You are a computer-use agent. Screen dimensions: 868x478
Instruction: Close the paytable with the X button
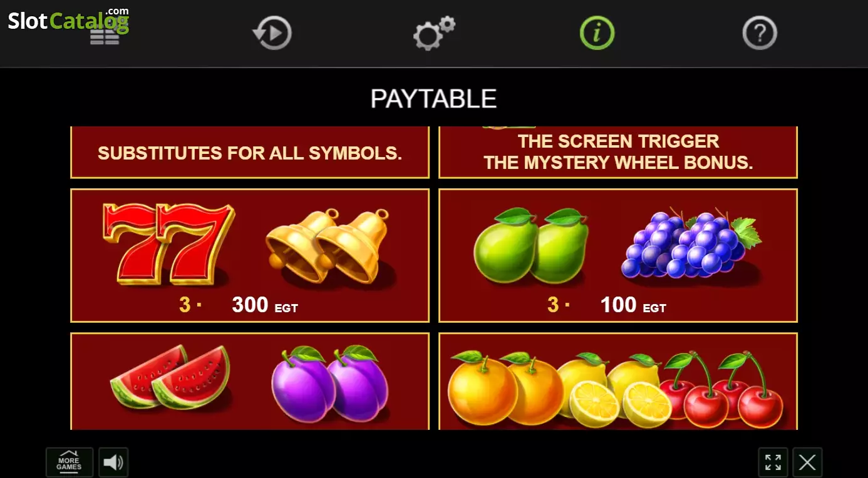coord(807,462)
